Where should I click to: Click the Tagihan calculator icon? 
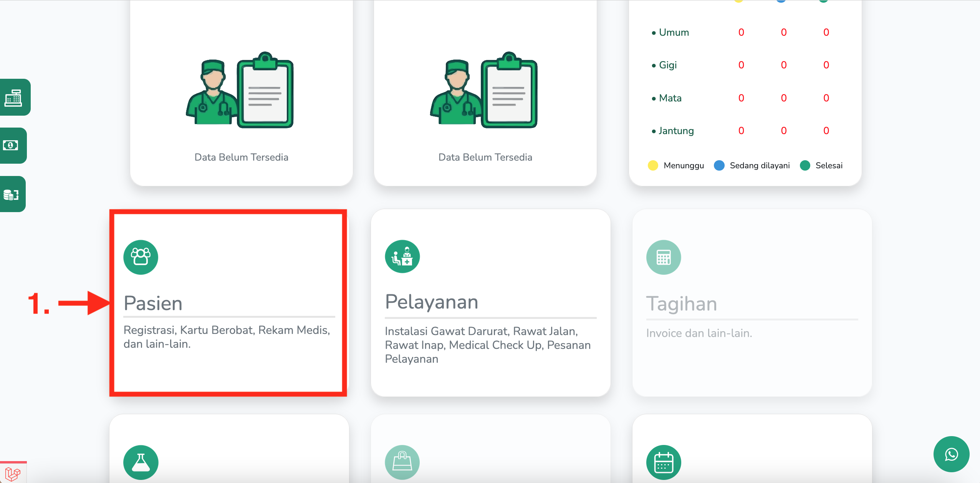click(663, 257)
